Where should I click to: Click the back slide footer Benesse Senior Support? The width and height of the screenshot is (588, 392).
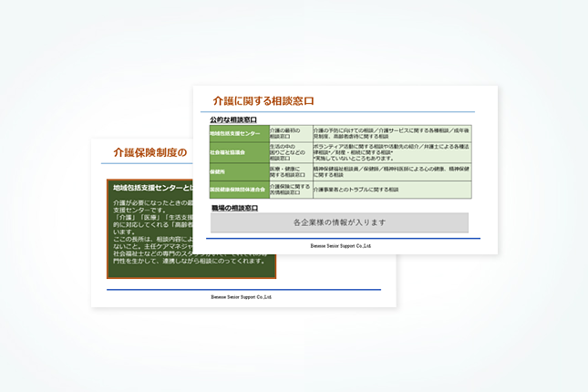point(241,297)
